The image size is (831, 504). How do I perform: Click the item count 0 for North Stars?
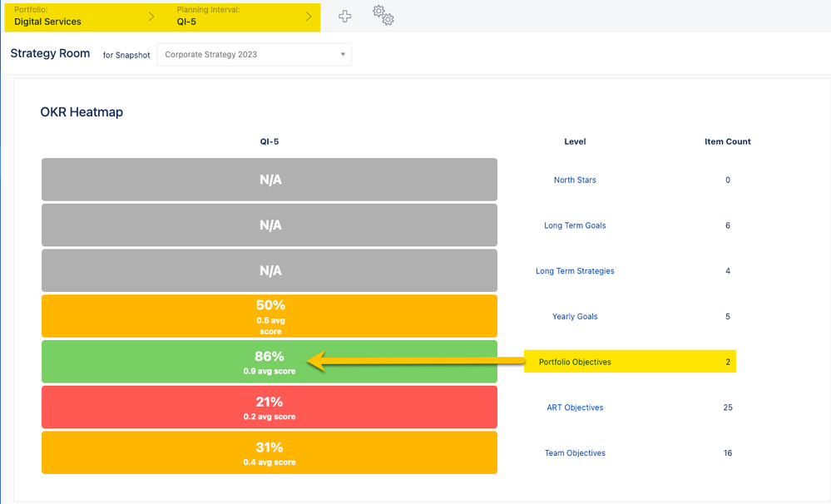point(728,180)
